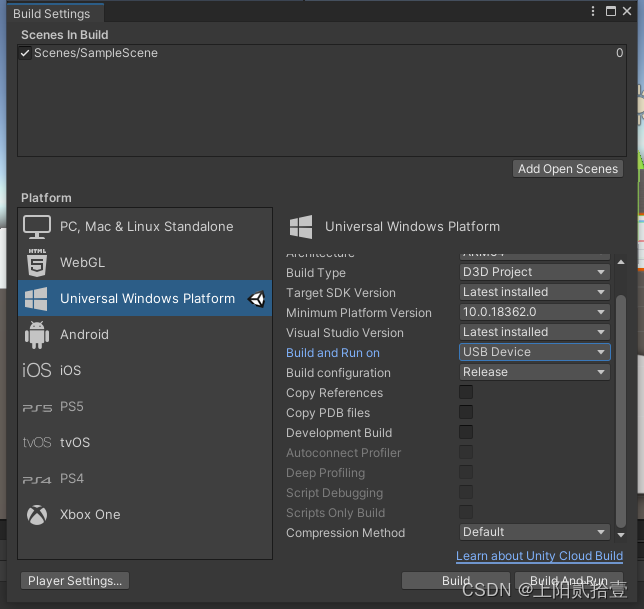Click the Windows logo in the platform settings header
This screenshot has width=644, height=609.
[301, 227]
